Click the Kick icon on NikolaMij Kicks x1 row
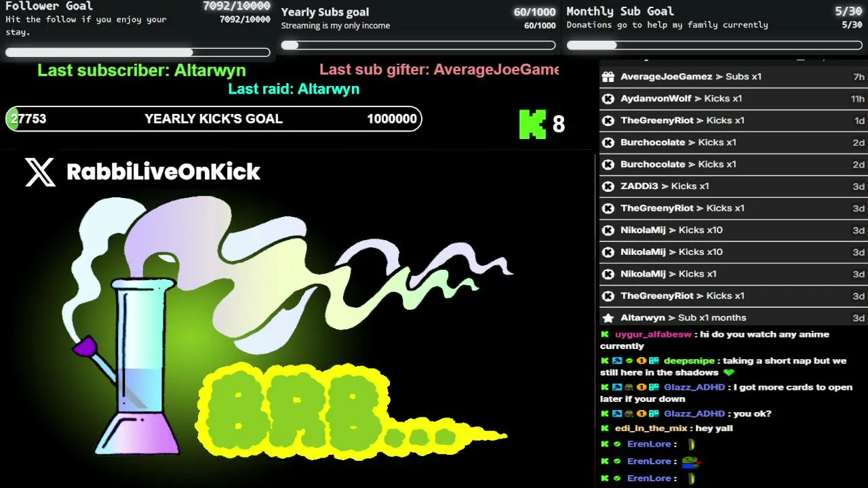The width and height of the screenshot is (868, 488). (608, 274)
